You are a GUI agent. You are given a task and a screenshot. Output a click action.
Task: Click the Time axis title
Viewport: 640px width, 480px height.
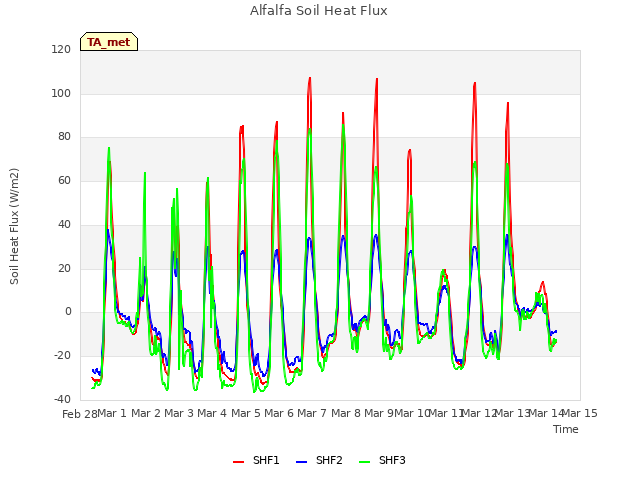click(566, 429)
